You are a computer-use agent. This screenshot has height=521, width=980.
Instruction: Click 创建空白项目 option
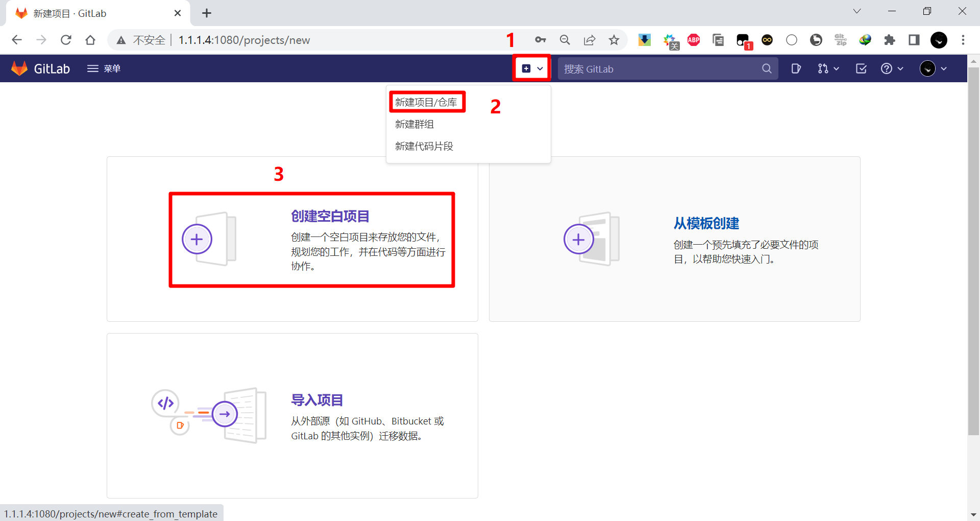(330, 217)
